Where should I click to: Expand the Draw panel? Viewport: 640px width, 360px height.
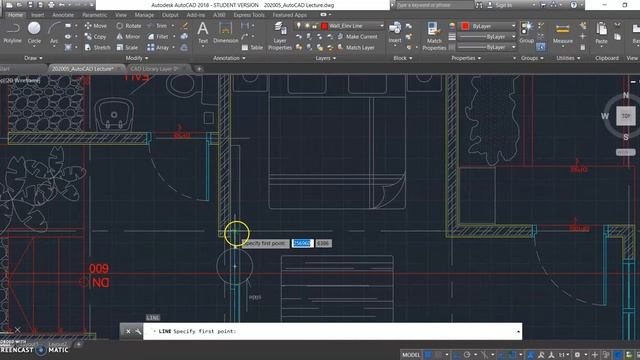(33, 58)
